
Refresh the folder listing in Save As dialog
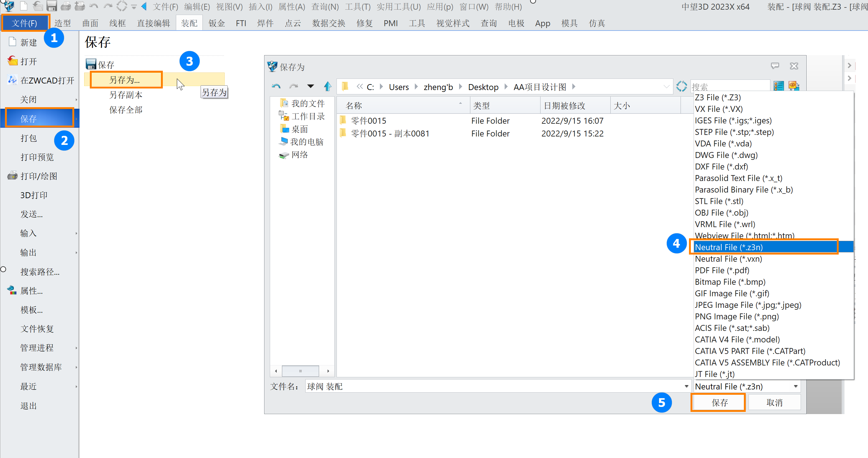pyautogui.click(x=681, y=87)
